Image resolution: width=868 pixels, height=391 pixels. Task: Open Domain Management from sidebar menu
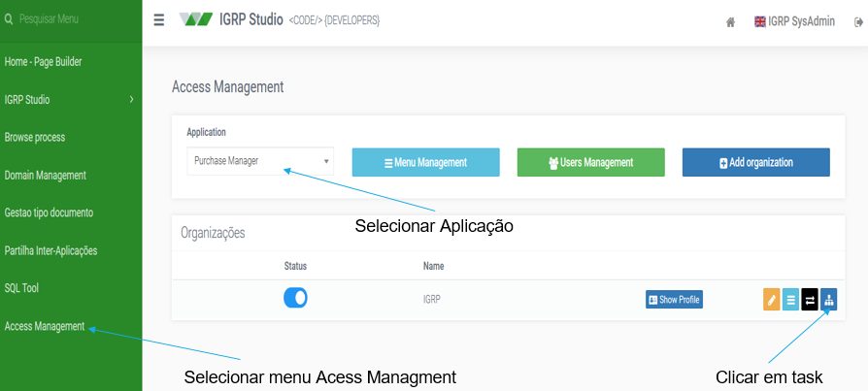46,176
